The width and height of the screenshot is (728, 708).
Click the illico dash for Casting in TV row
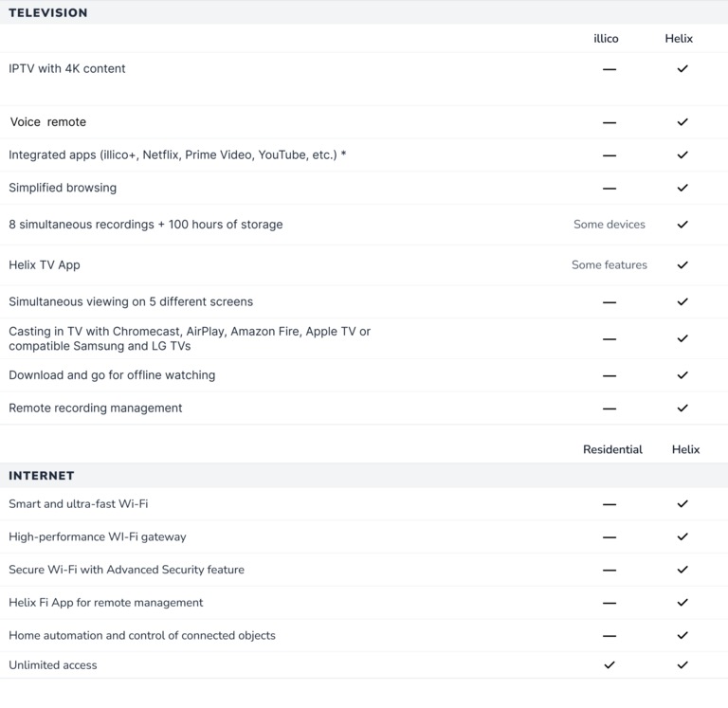click(x=610, y=339)
